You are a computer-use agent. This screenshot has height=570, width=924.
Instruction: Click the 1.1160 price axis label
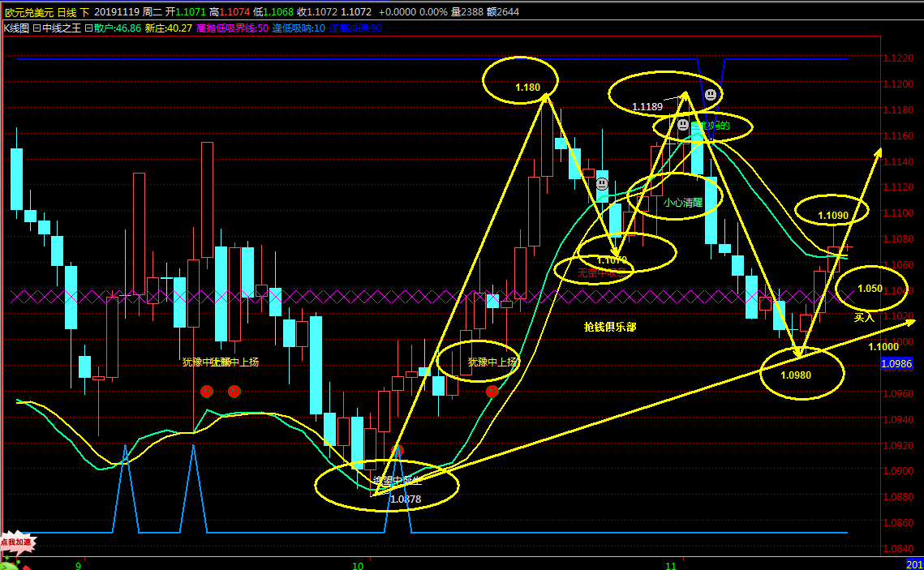click(898, 136)
